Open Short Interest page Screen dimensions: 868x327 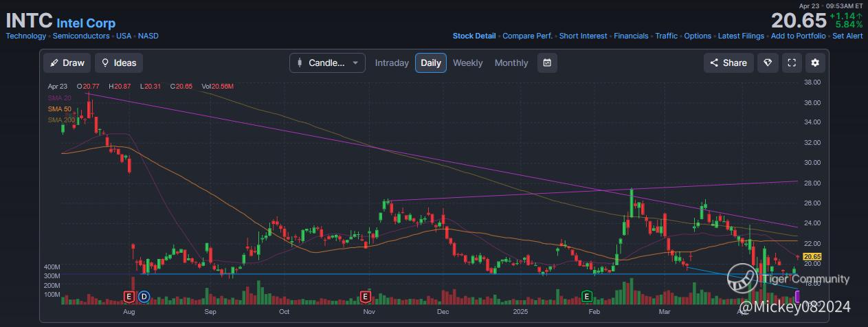583,36
